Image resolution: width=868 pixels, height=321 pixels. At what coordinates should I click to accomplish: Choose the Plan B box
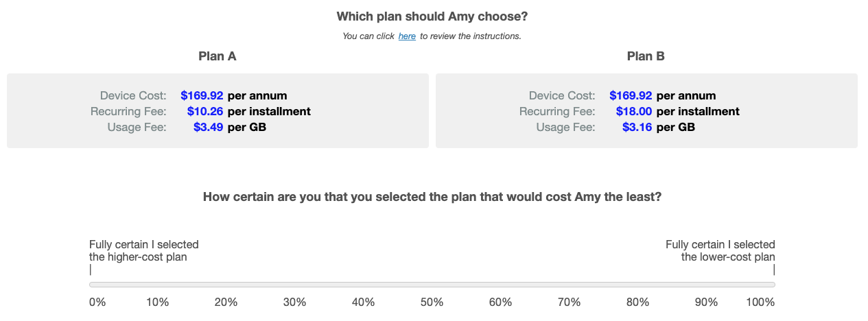point(646,111)
